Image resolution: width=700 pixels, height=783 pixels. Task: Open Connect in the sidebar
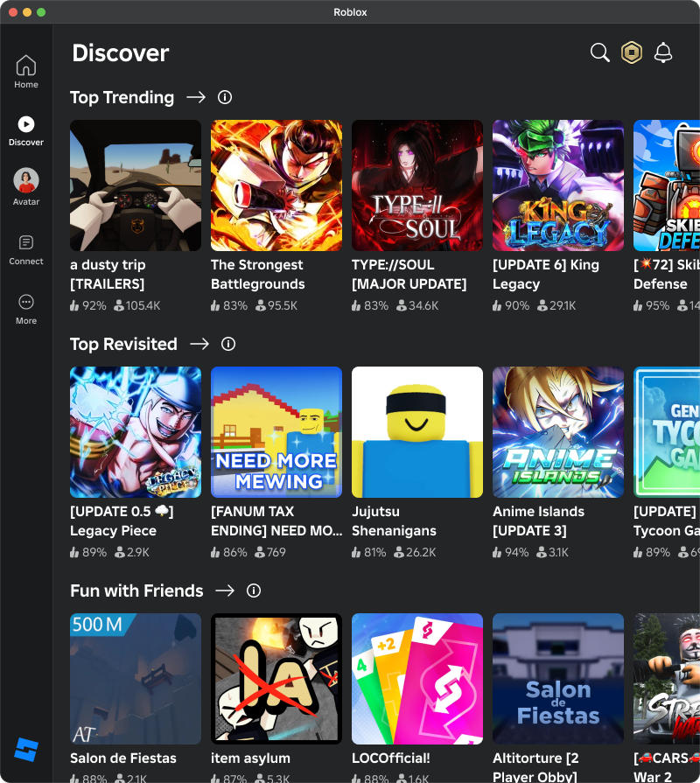point(26,250)
